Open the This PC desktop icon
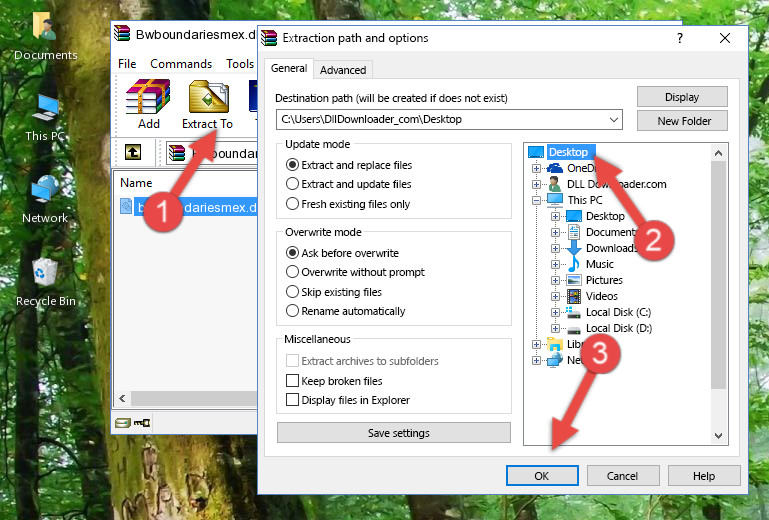Viewport: 769px width, 520px height. point(45,108)
